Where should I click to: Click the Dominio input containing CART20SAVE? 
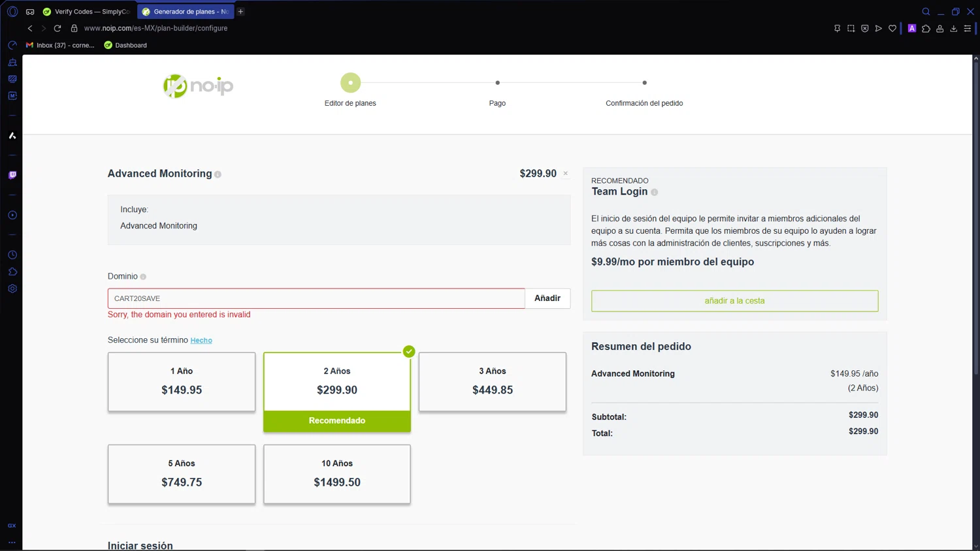(316, 298)
